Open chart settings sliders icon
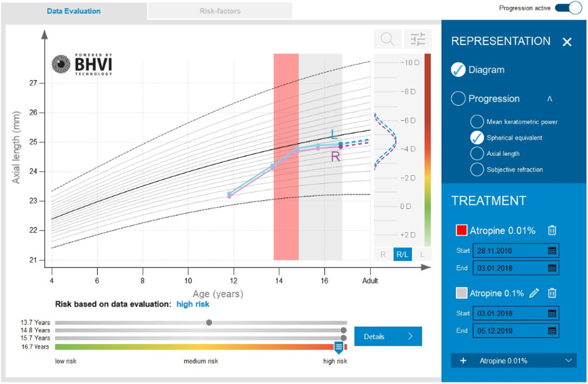The height and width of the screenshot is (384, 588). [x=418, y=39]
